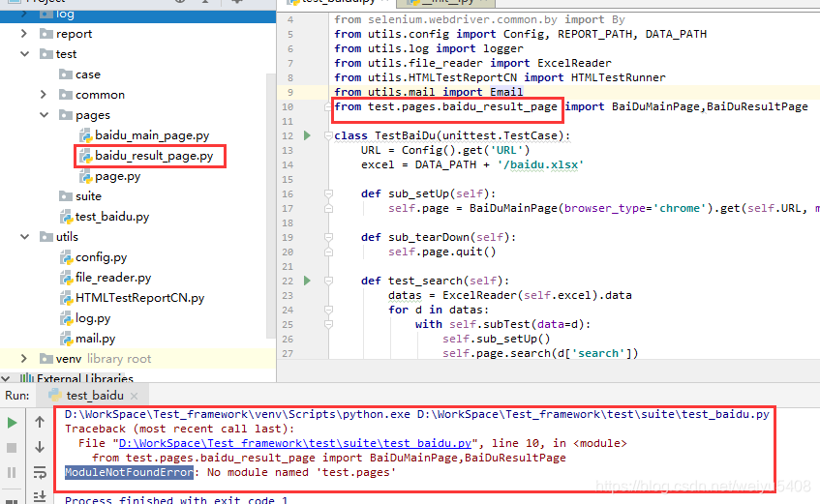Image resolution: width=820 pixels, height=504 pixels.
Task: Click the venv folder icon
Action: click(46, 359)
